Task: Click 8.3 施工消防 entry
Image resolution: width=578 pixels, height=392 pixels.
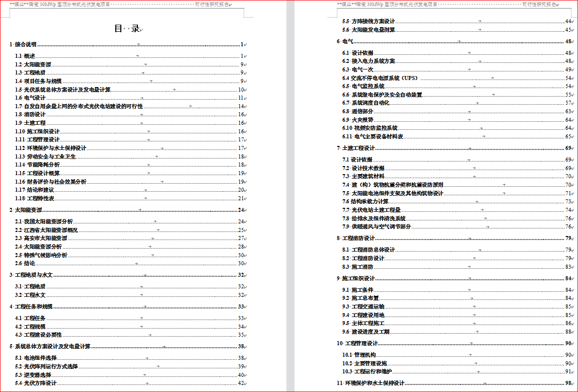Action: tap(362, 267)
